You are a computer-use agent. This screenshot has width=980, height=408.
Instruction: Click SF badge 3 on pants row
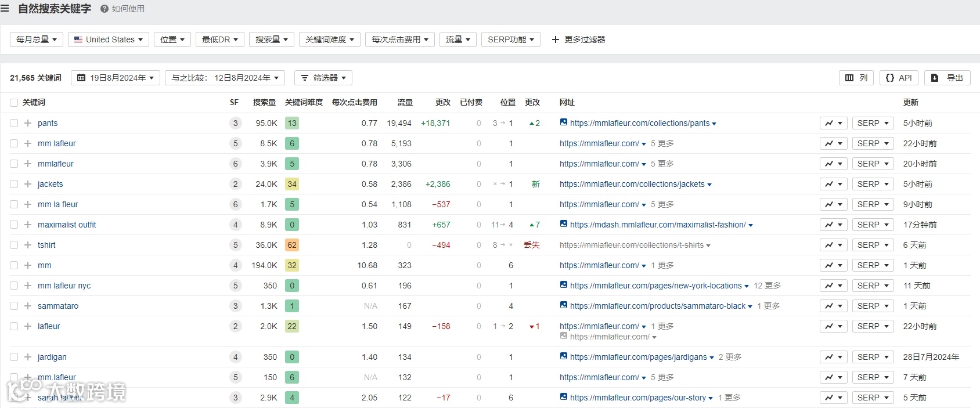pyautogui.click(x=235, y=123)
